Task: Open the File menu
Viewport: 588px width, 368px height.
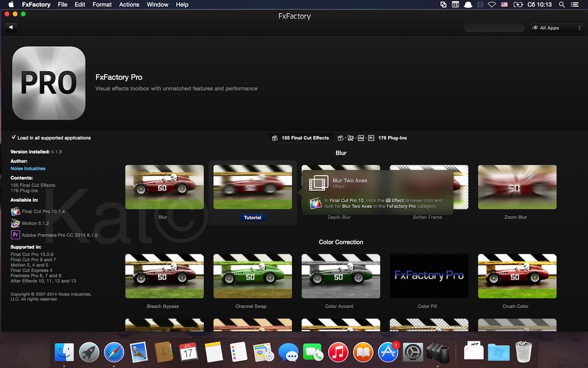Action: (62, 4)
